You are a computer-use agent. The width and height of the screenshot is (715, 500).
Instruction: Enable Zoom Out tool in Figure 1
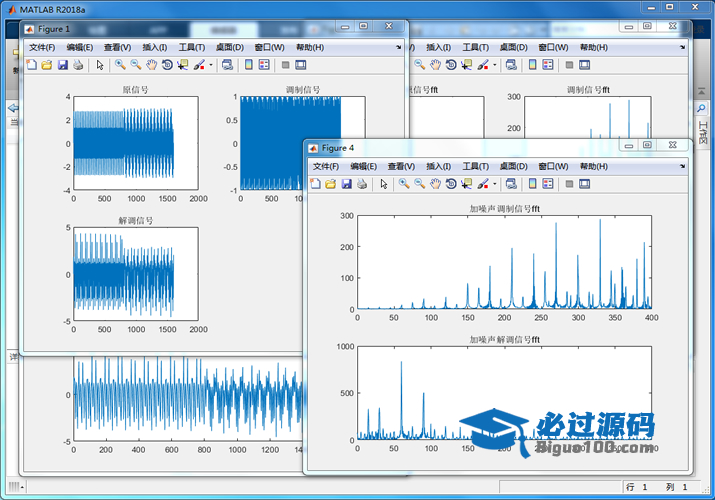(x=135, y=65)
